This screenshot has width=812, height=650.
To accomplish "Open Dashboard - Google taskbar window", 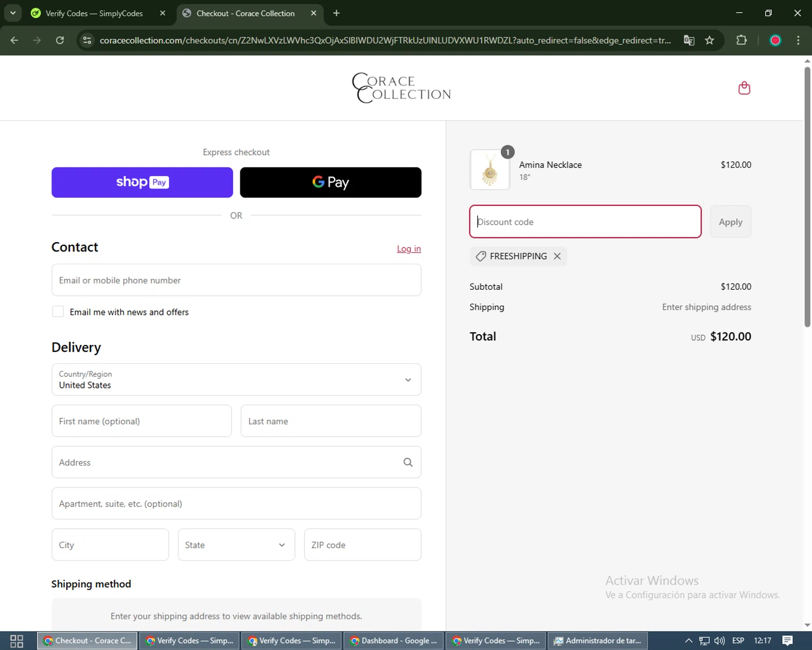I will pyautogui.click(x=394, y=641).
